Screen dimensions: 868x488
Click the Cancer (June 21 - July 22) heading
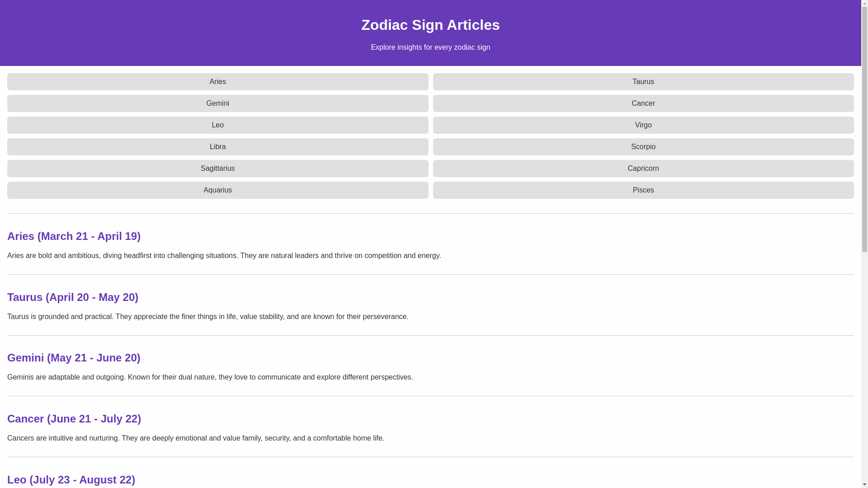coord(74,419)
